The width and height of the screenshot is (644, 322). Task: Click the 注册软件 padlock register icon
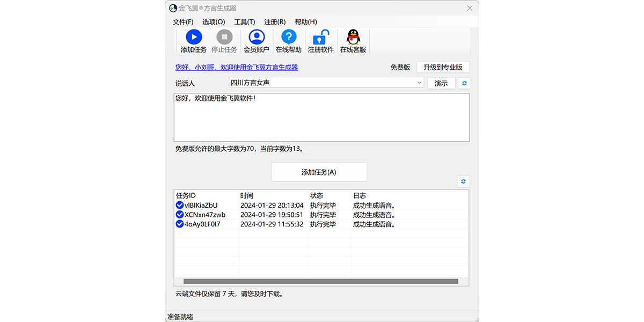coord(321,37)
